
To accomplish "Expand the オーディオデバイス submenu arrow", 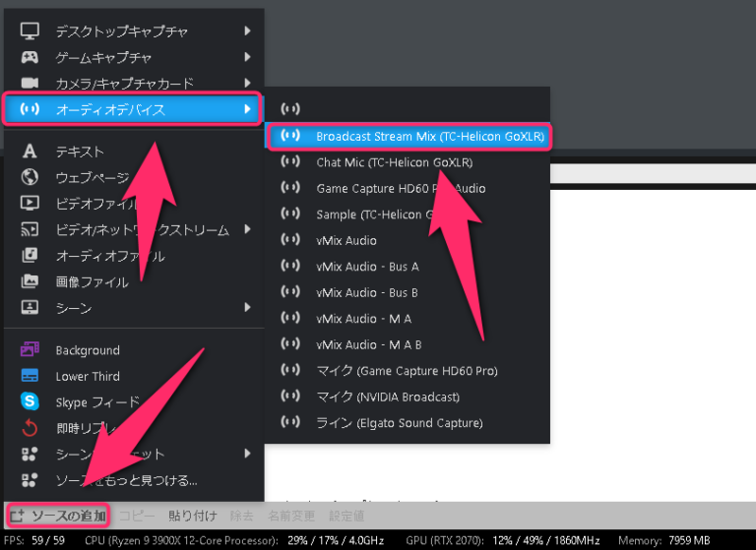I will (247, 109).
